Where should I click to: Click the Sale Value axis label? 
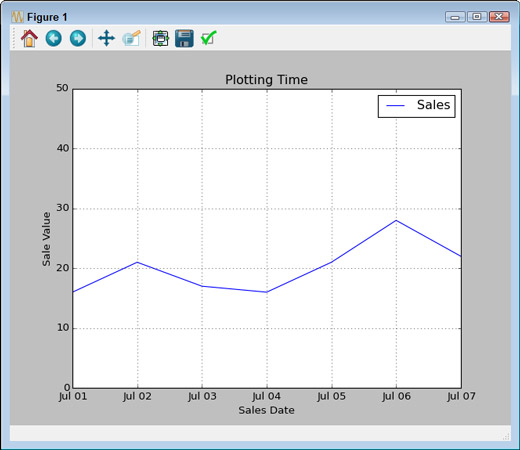coord(46,239)
